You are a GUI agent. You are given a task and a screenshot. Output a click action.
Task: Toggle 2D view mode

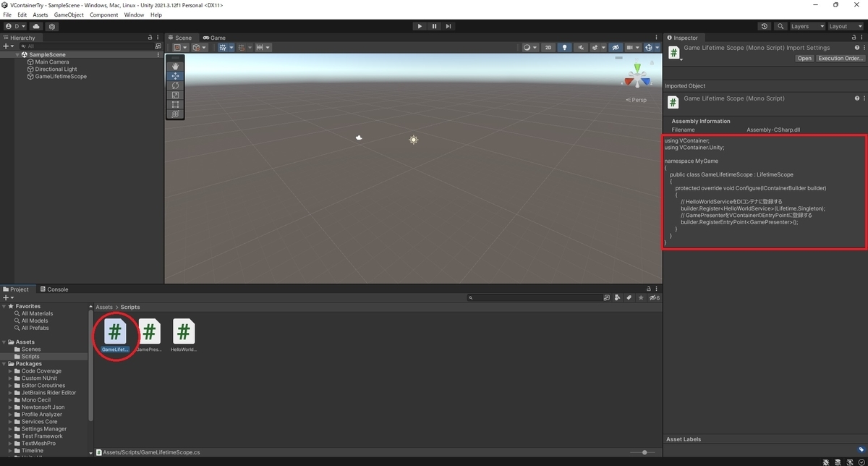[548, 48]
